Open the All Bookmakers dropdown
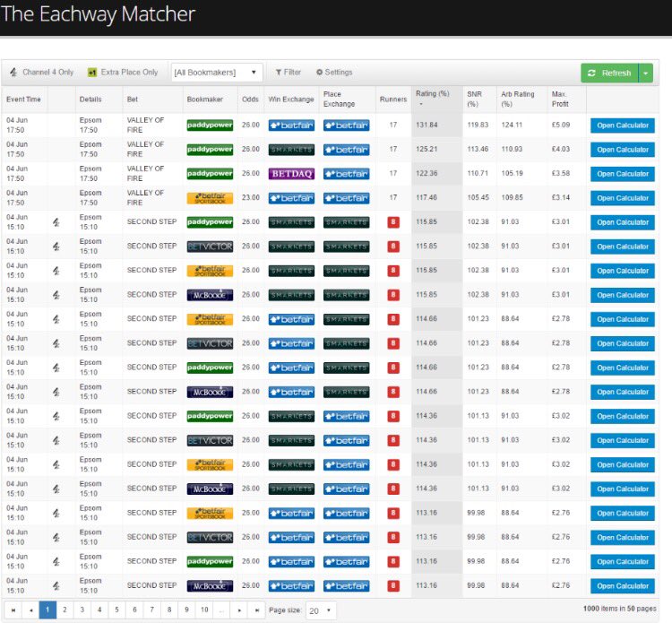This screenshot has height=623, width=672. 217,72
